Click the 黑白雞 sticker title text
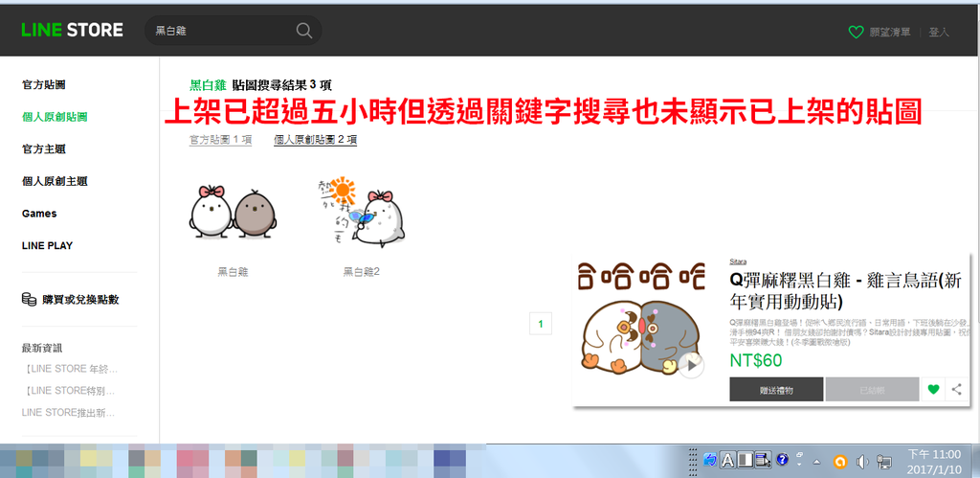 point(233,271)
